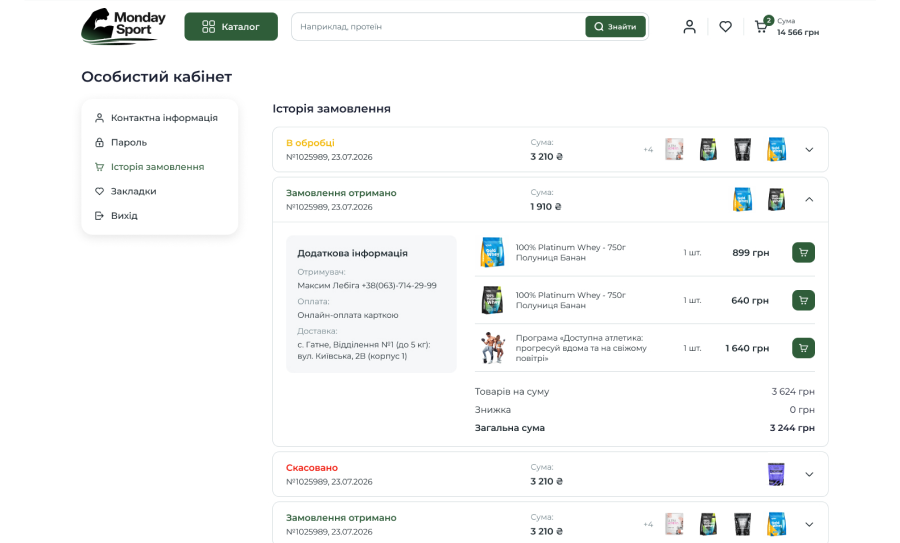The height and width of the screenshot is (543, 900).
Task: Expand the 'В обробці' order chevron
Action: coord(809,150)
